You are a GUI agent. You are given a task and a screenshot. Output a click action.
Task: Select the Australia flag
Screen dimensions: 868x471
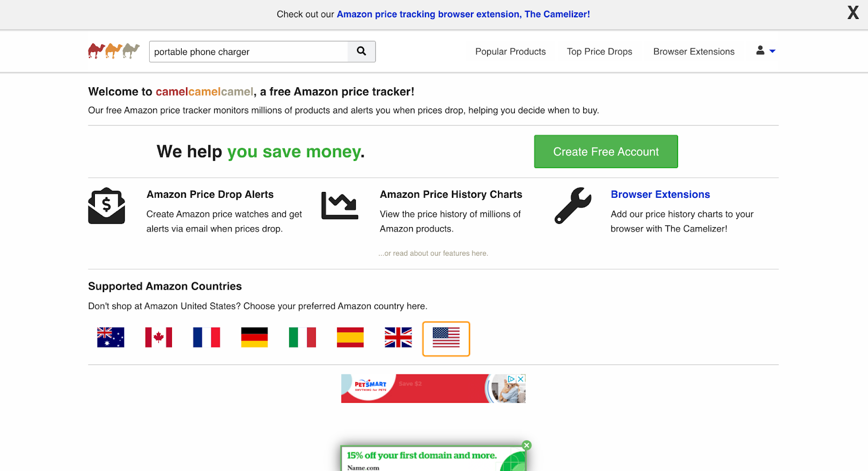point(110,337)
